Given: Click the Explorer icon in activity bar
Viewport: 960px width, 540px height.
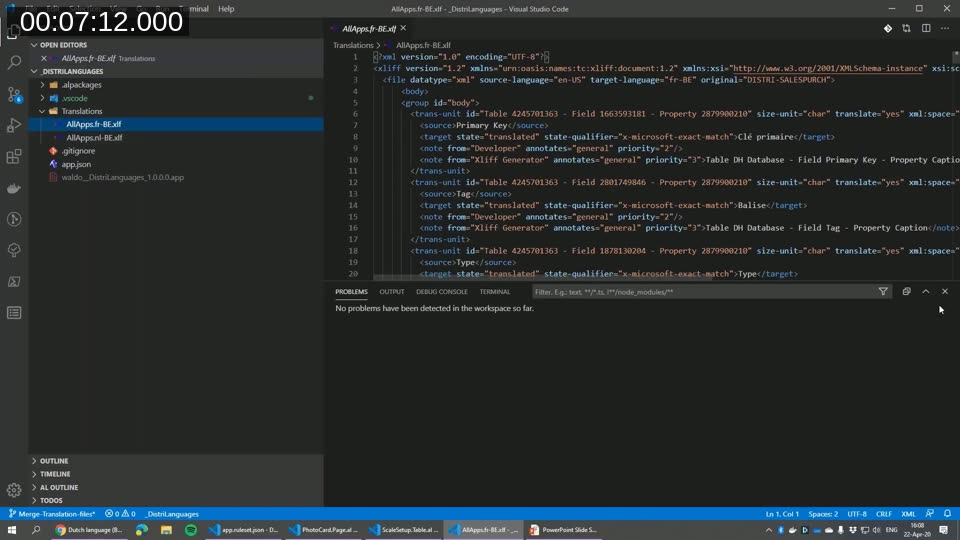Looking at the screenshot, I should pyautogui.click(x=14, y=32).
